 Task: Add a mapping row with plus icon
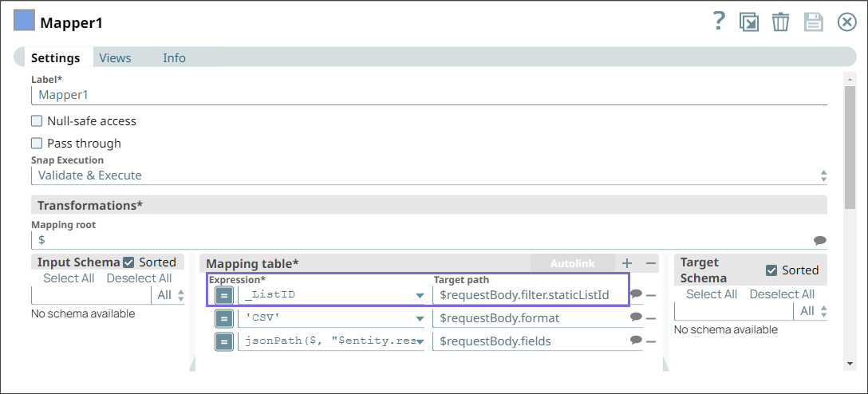[626, 263]
